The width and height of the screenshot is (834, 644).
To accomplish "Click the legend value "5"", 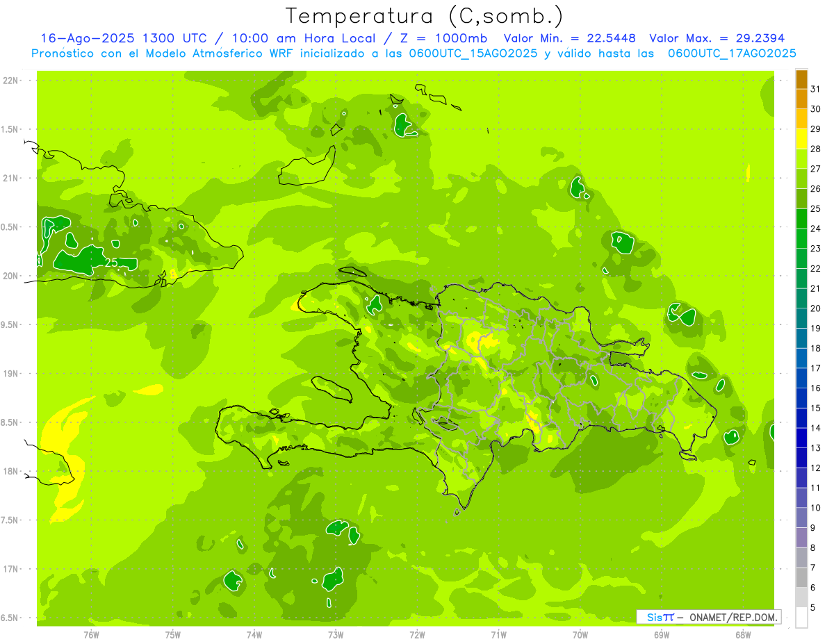I will point(813,607).
